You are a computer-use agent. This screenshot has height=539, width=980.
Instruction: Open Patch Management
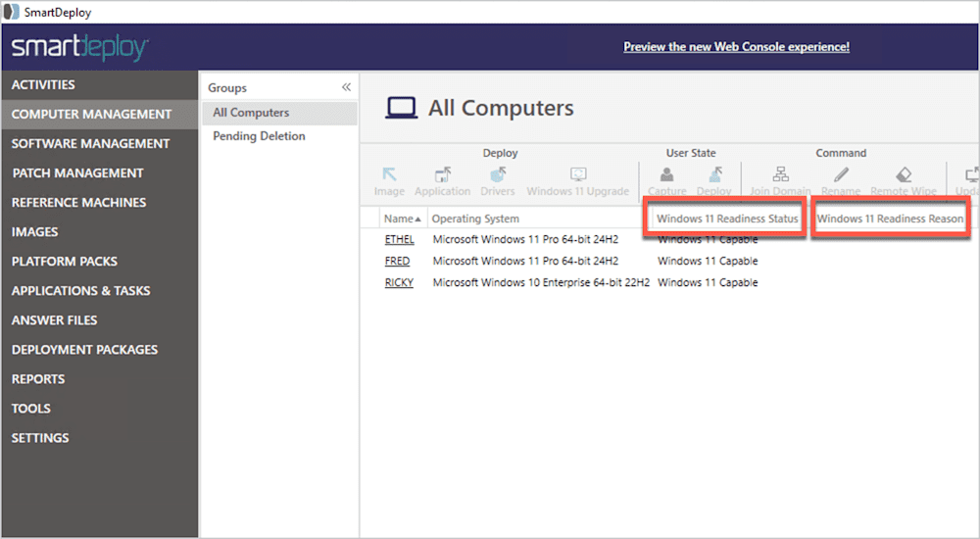[x=99, y=172]
